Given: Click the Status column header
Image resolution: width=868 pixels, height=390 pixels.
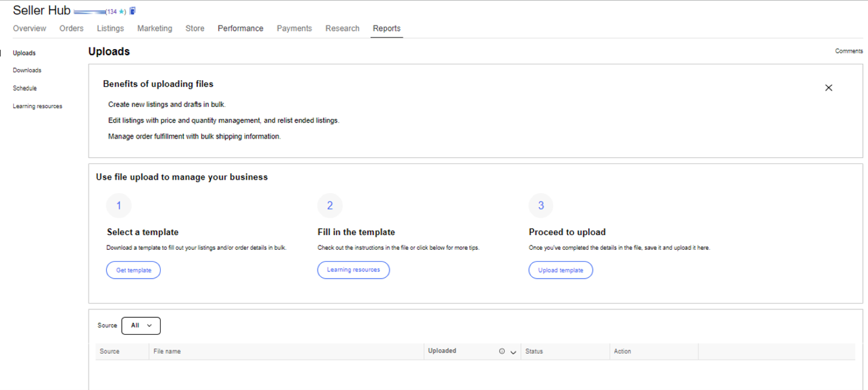Looking at the screenshot, I should click(x=534, y=351).
